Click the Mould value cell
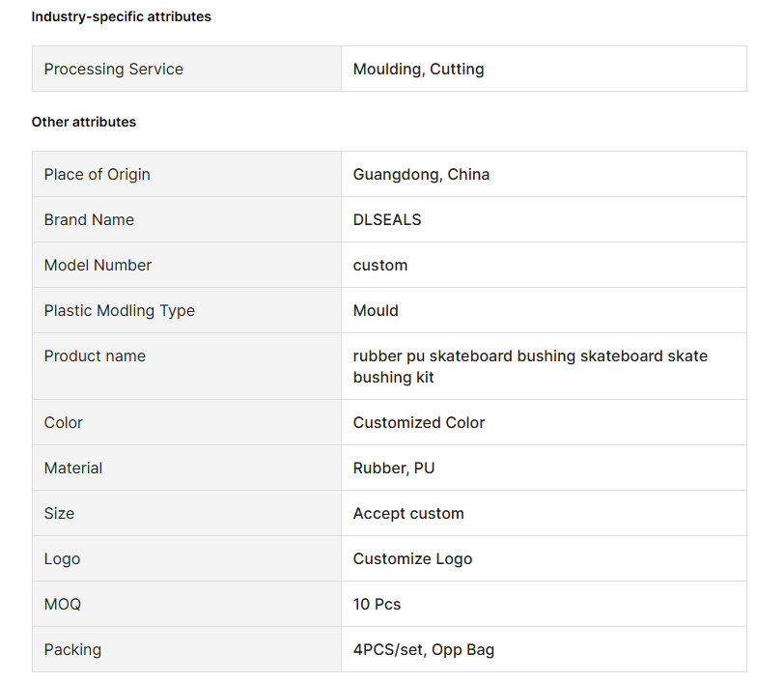Image resolution: width=784 pixels, height=682 pixels. point(544,310)
